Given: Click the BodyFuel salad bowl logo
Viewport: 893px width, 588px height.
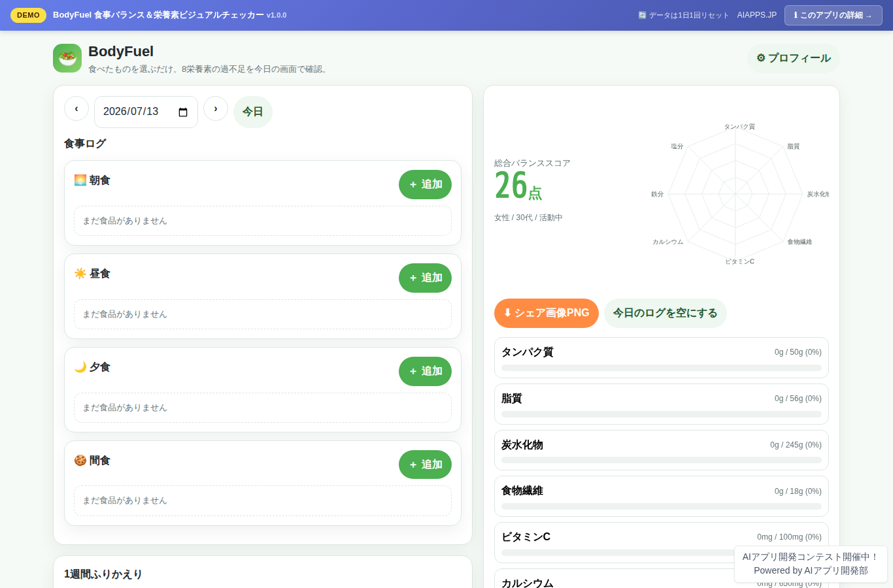Looking at the screenshot, I should [x=67, y=58].
